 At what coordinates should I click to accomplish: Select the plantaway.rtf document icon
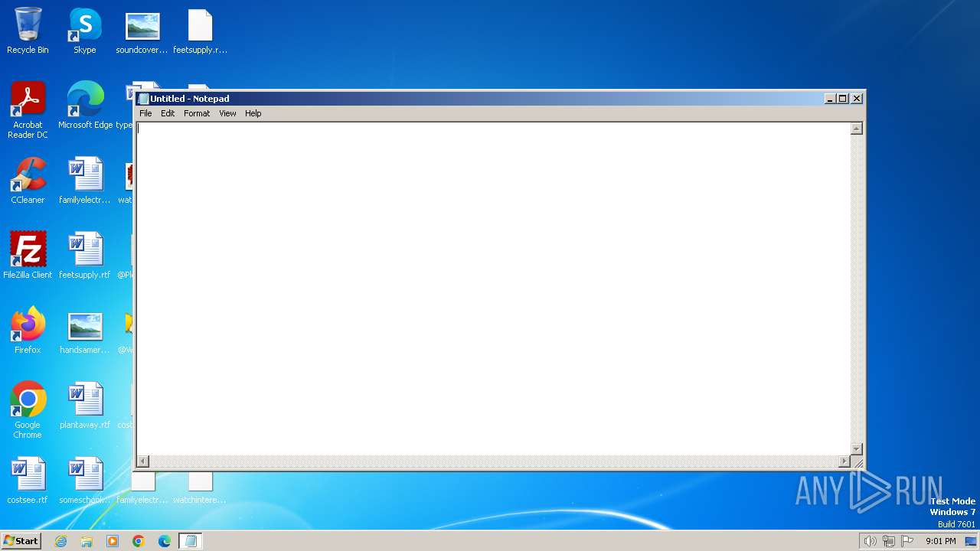tap(85, 406)
